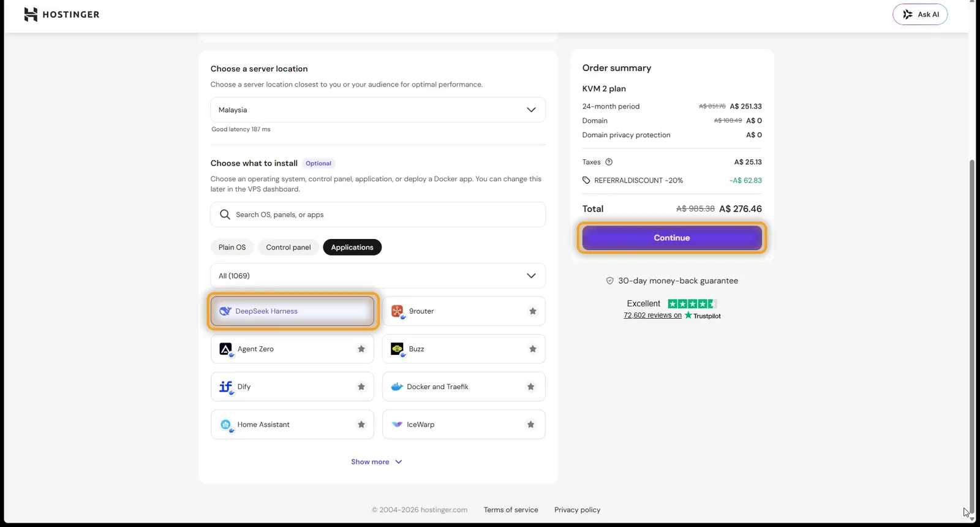Switch to the Control panel tab
Screen dimensions: 980x527
coord(288,248)
